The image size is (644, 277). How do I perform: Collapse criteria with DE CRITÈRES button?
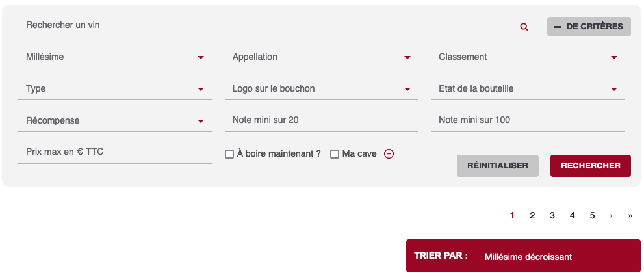point(589,27)
